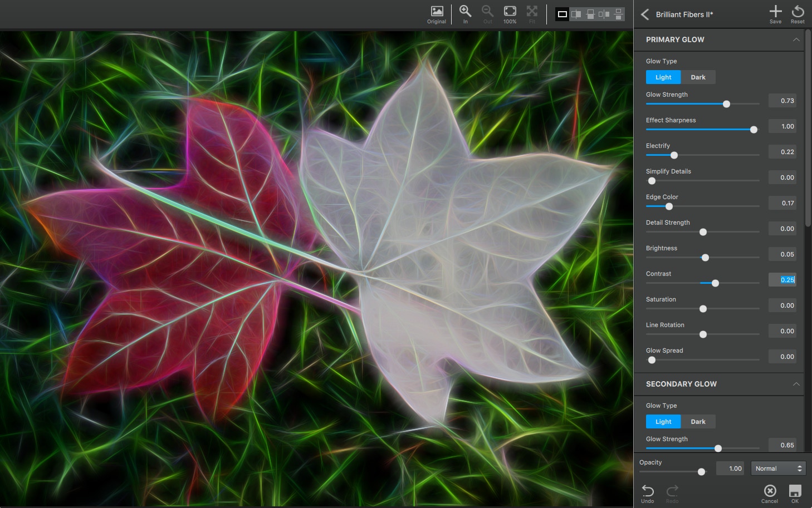Cancel the effect edit
Screen dimensions: 812x508
pyautogui.click(x=770, y=493)
